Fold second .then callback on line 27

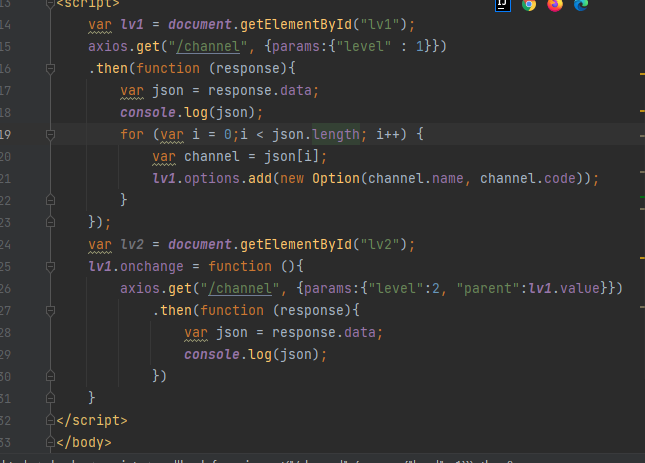click(x=48, y=310)
